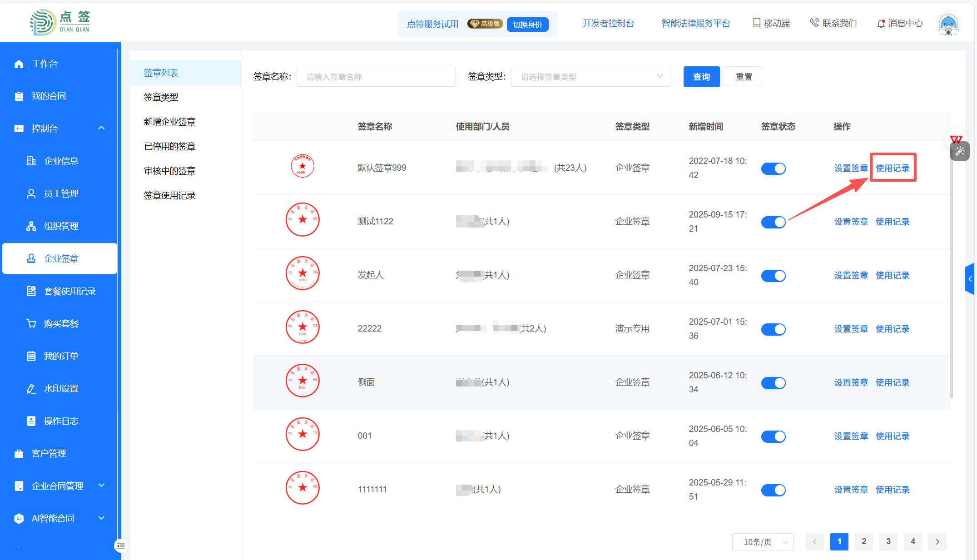Click the magic wand floating tool icon
The width and height of the screenshot is (977, 560).
[960, 151]
